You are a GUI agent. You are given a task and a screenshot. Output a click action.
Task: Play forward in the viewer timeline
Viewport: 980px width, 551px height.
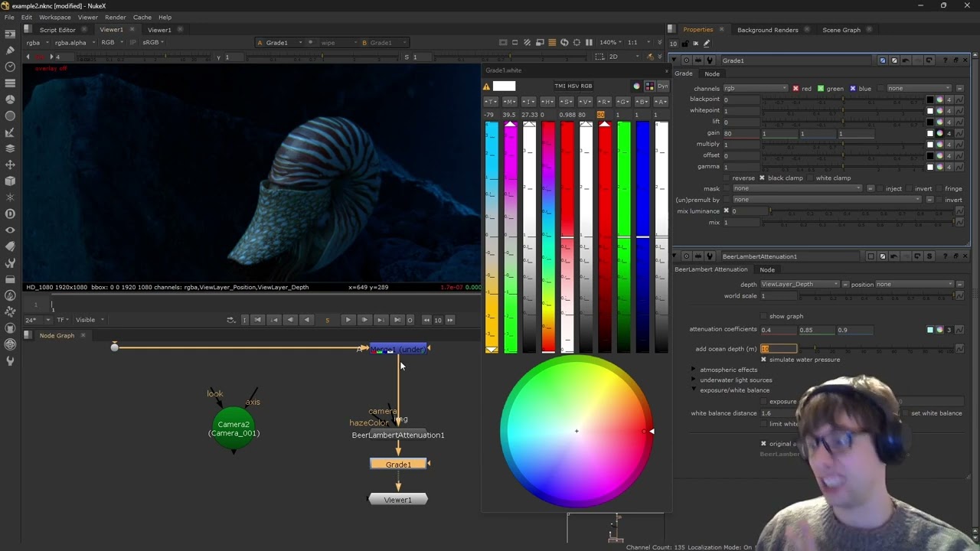tap(348, 320)
